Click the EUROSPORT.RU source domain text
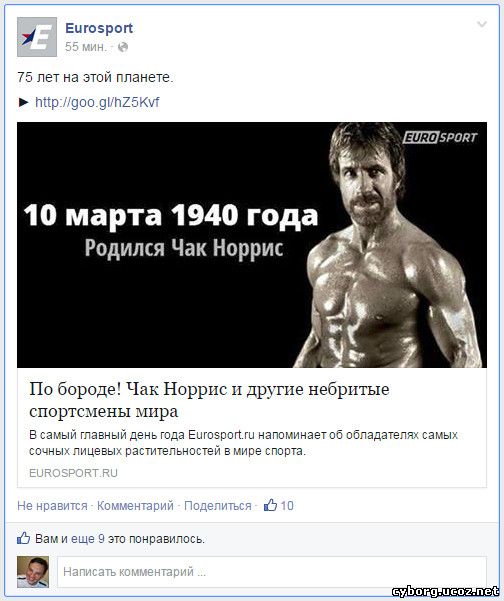Image resolution: width=504 pixels, height=601 pixels. pos(73,473)
